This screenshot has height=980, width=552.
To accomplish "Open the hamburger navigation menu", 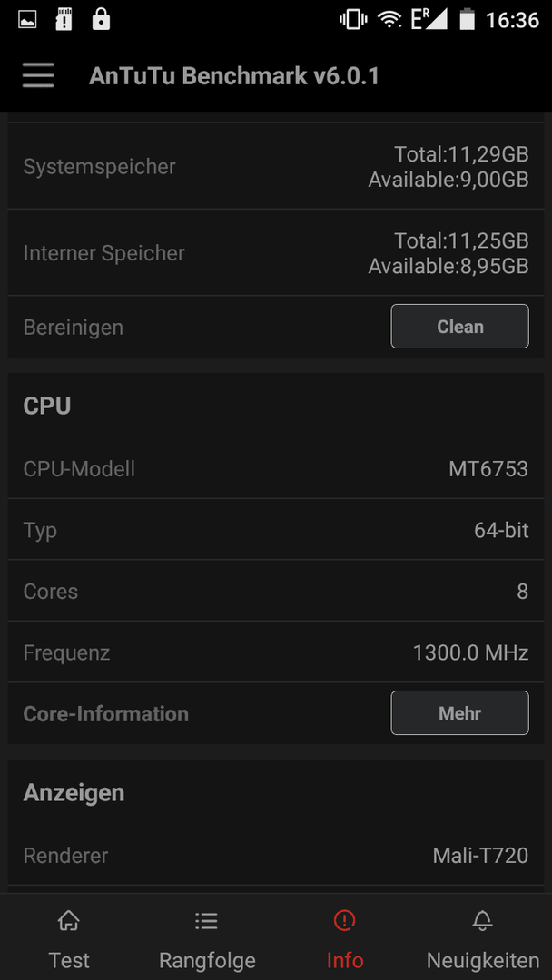I will (38, 76).
